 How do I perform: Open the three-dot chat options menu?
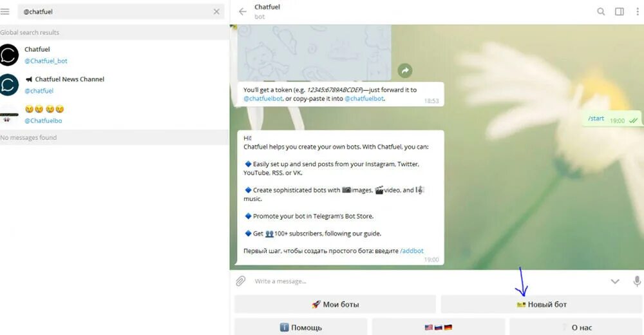(638, 12)
